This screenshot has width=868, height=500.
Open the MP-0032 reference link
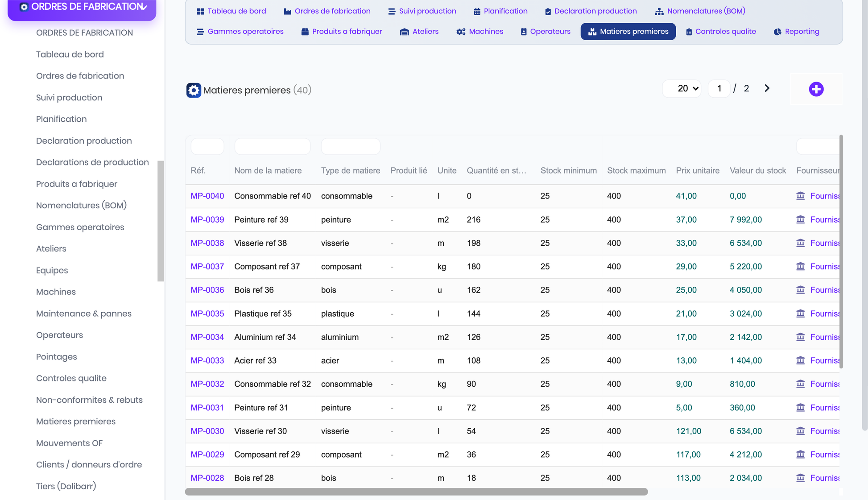[207, 384]
